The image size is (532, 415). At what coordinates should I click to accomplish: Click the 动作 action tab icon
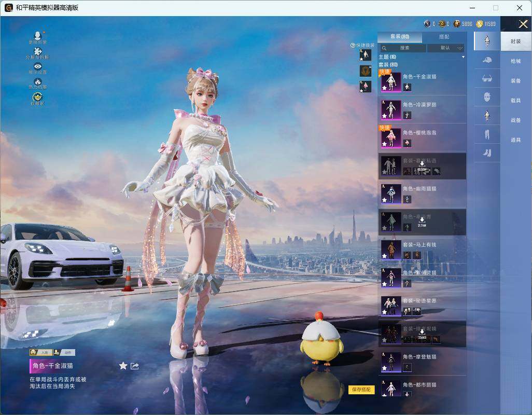pyautogui.click(x=64, y=353)
